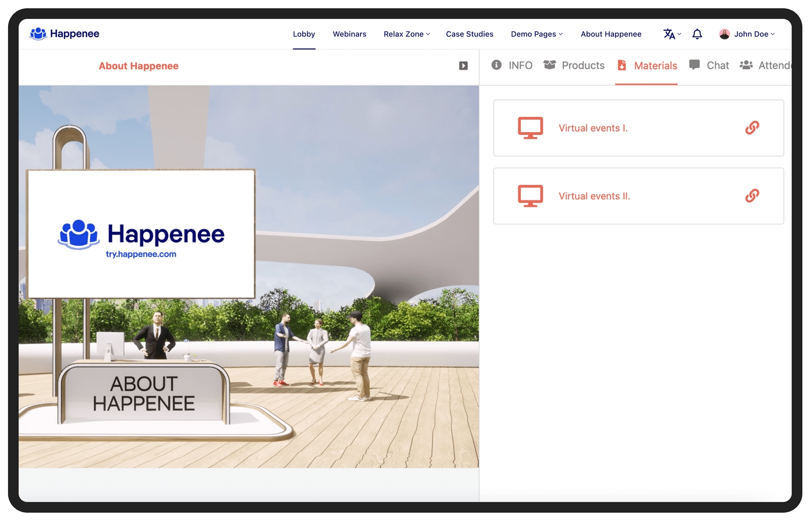Go to the Lobby page
Screen dimensions: 812x522
pos(304,34)
